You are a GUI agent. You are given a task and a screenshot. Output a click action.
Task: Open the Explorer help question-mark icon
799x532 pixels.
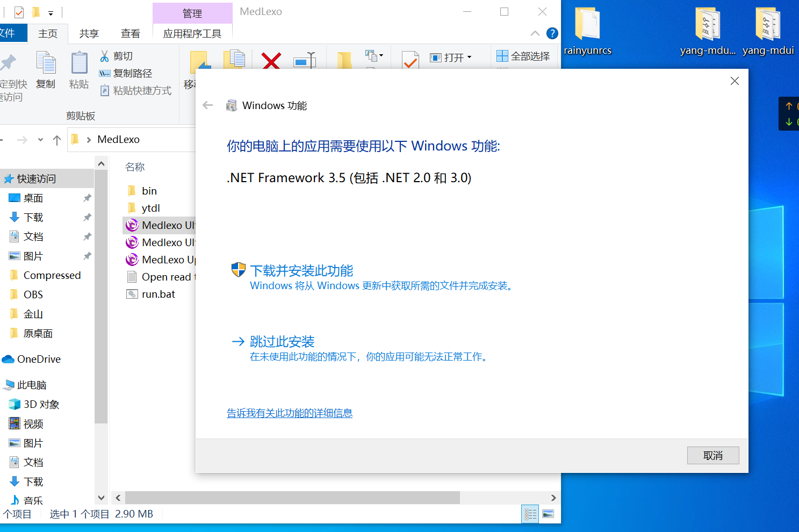(x=552, y=33)
